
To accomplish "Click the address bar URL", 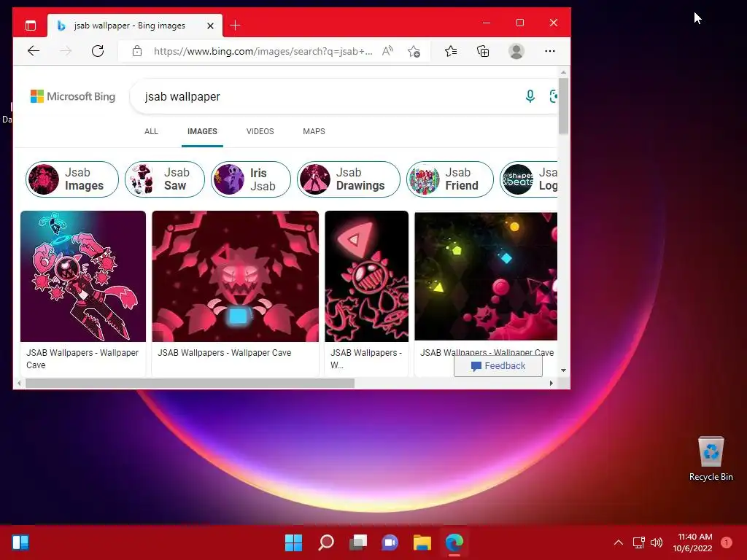I will (x=263, y=51).
